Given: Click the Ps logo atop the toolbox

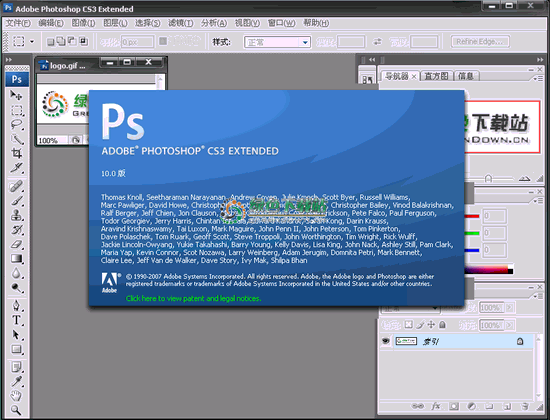Looking at the screenshot, I should pyautogui.click(x=17, y=79).
